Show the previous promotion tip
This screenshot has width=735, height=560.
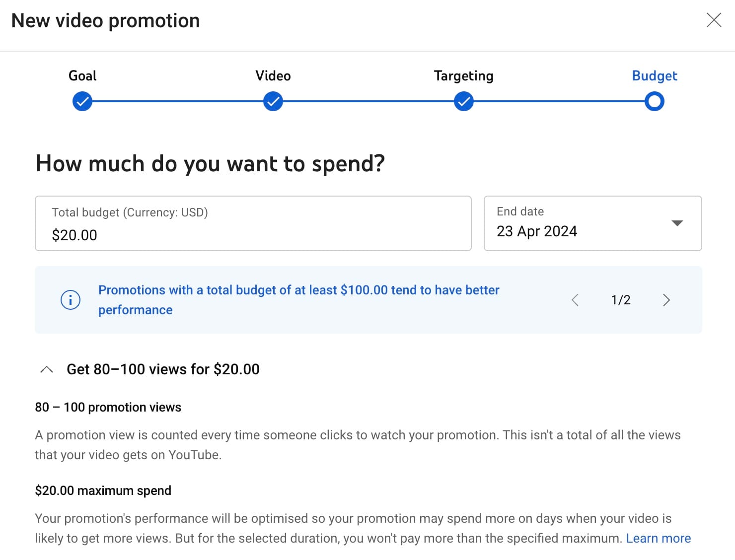[x=575, y=300]
